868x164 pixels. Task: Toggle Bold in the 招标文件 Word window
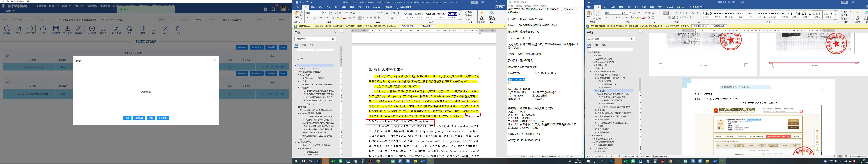pos(307,18)
